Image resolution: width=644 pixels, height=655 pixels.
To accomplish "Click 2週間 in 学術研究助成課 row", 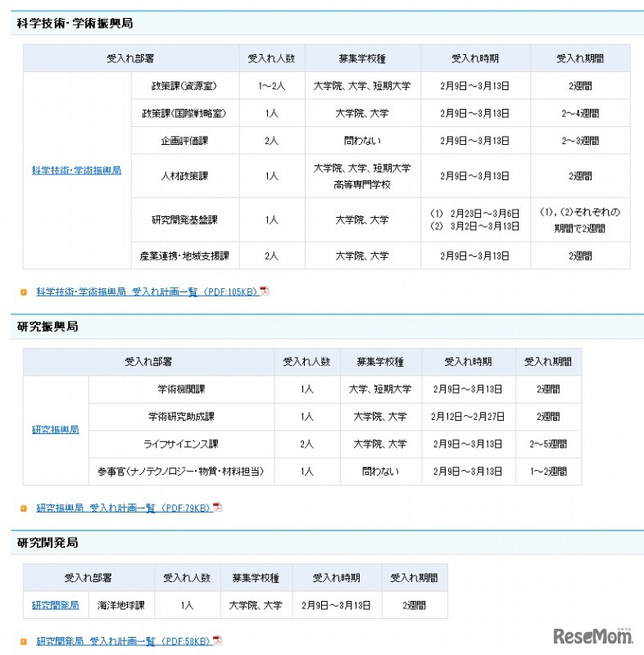I will tap(549, 417).
